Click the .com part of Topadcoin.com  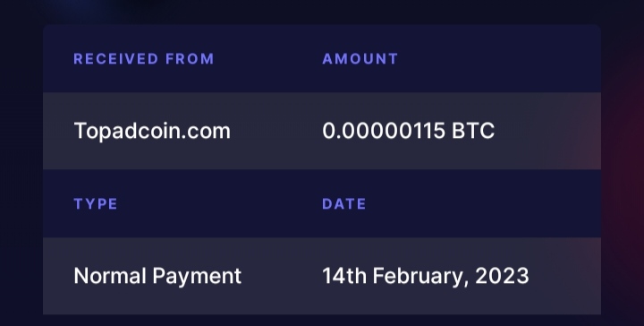coord(205,131)
